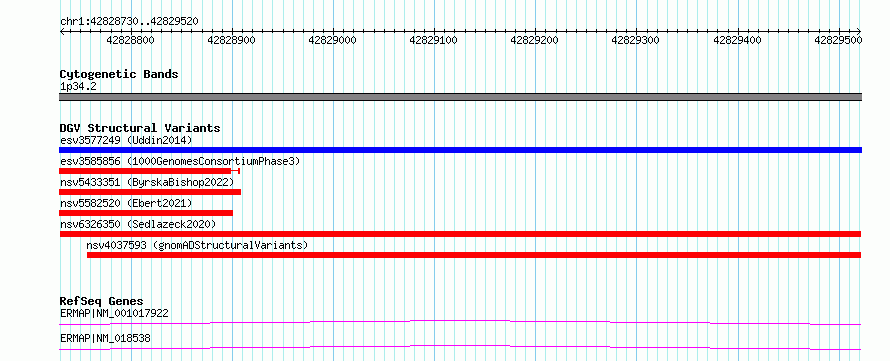
Task: Click the blue esv3577249 variant bar
Action: (460, 150)
